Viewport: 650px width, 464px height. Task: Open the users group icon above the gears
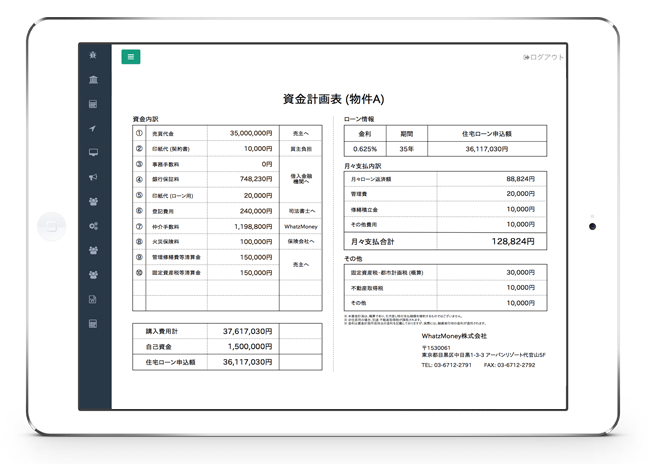click(93, 202)
